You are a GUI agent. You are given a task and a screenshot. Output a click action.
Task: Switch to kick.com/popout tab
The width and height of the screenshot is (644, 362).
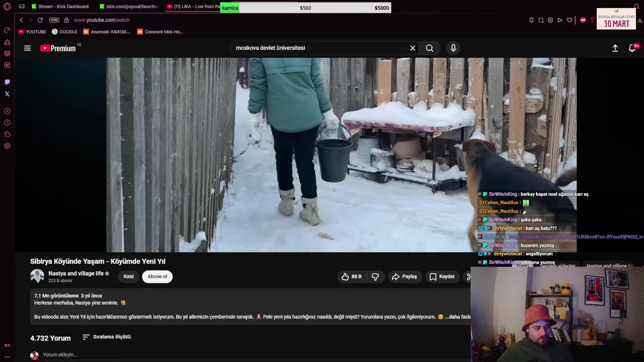(x=129, y=7)
